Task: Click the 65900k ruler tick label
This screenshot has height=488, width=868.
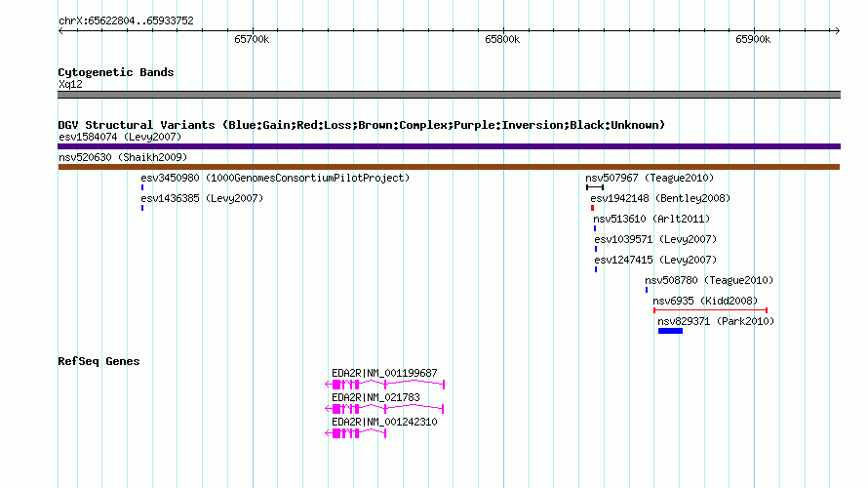Action: point(753,39)
